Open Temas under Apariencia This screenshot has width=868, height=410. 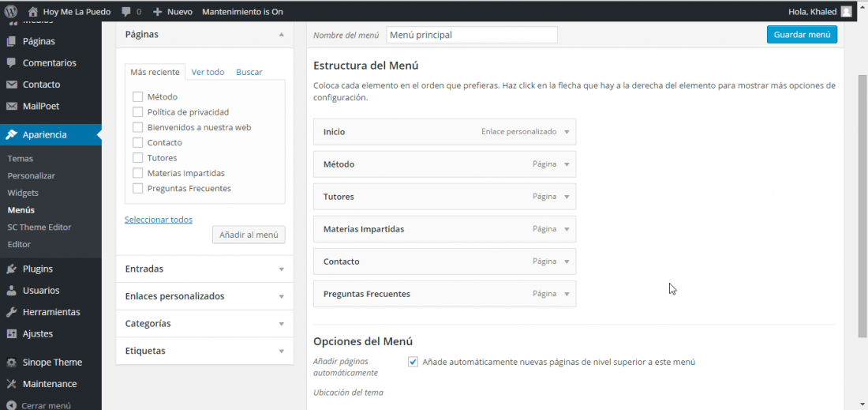21,159
